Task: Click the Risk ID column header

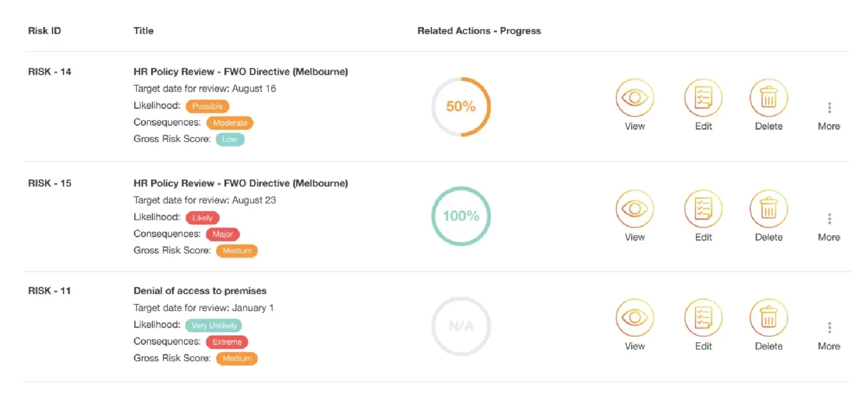Action: point(44,31)
